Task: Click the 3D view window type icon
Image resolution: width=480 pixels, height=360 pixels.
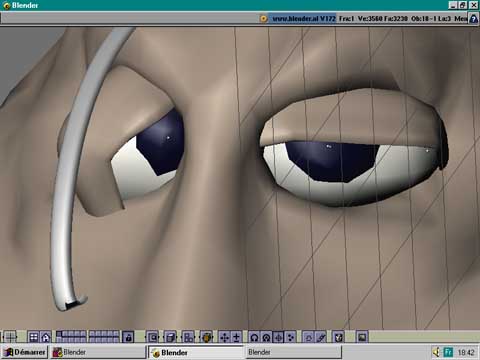Action: pos(10,337)
